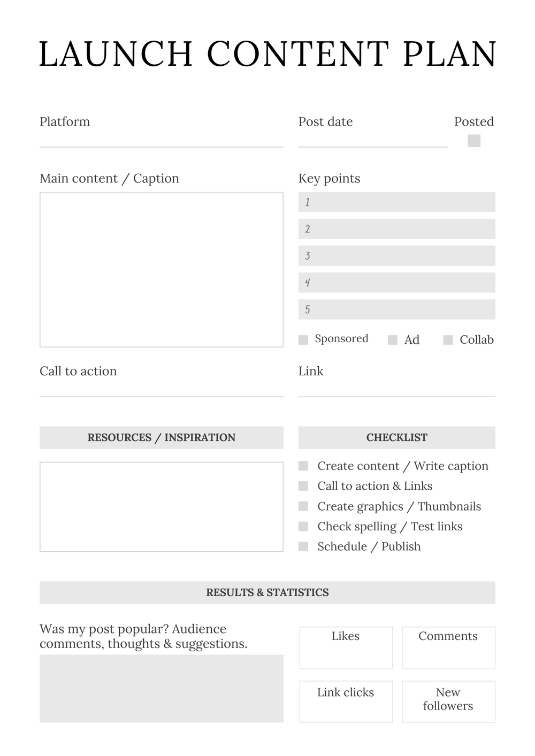Select key point row 3
The width and height of the screenshot is (535, 756).
pos(396,256)
